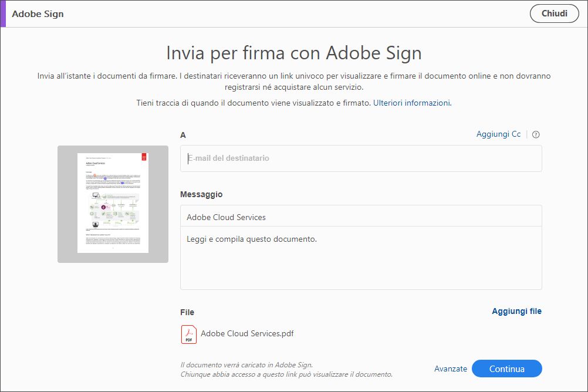Click the note about upload to Adobe Sign
Screen dimensions: 588x392
point(246,364)
